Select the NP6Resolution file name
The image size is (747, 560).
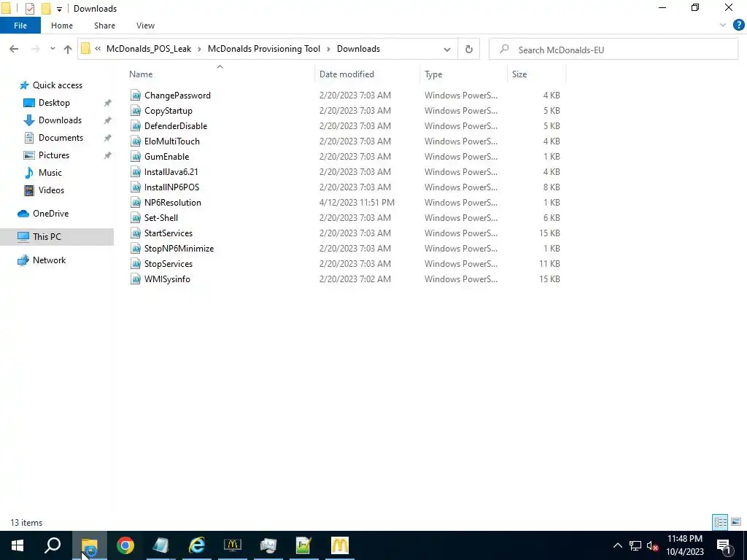[172, 203]
